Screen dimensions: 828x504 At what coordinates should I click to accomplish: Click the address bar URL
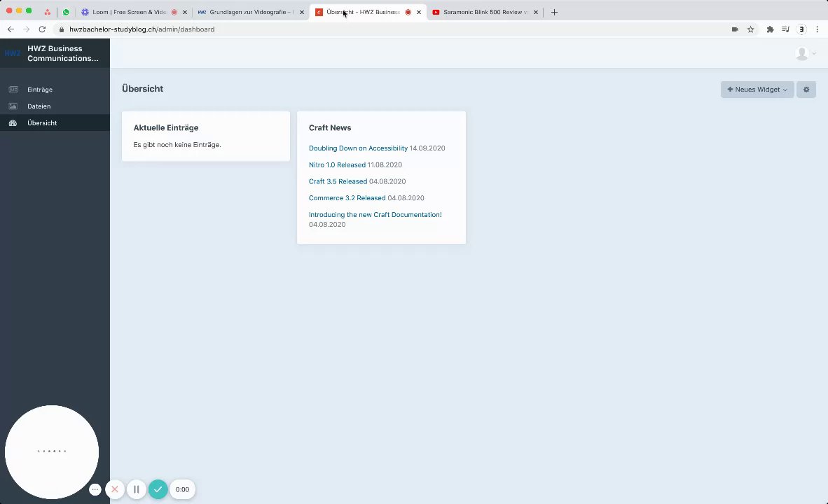142,29
